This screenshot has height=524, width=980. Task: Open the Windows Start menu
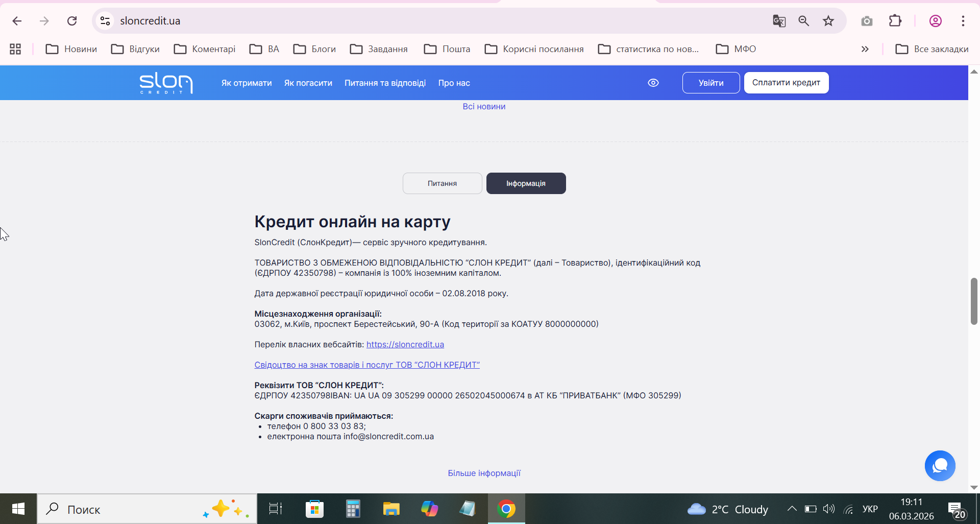click(18, 509)
